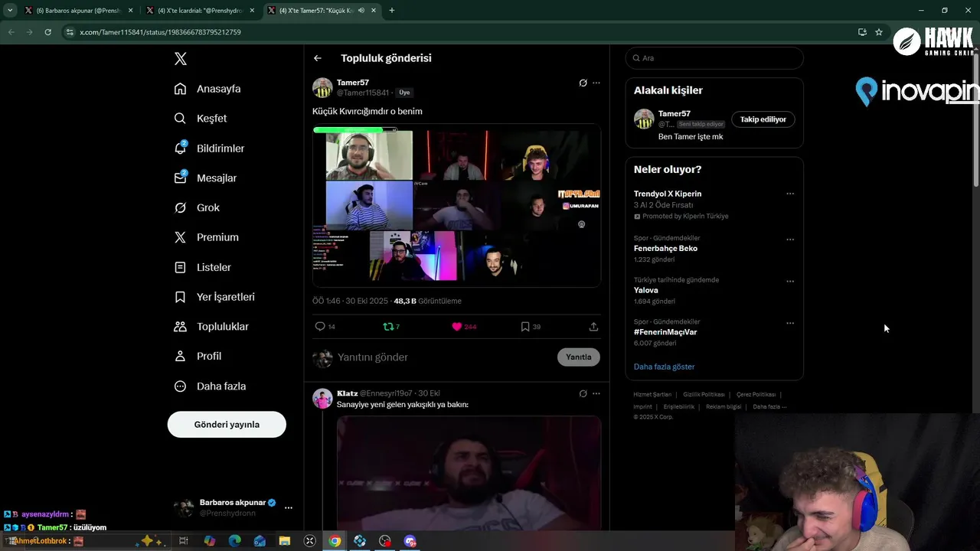Open the video thumbnail in Klatz's reply

click(x=469, y=473)
